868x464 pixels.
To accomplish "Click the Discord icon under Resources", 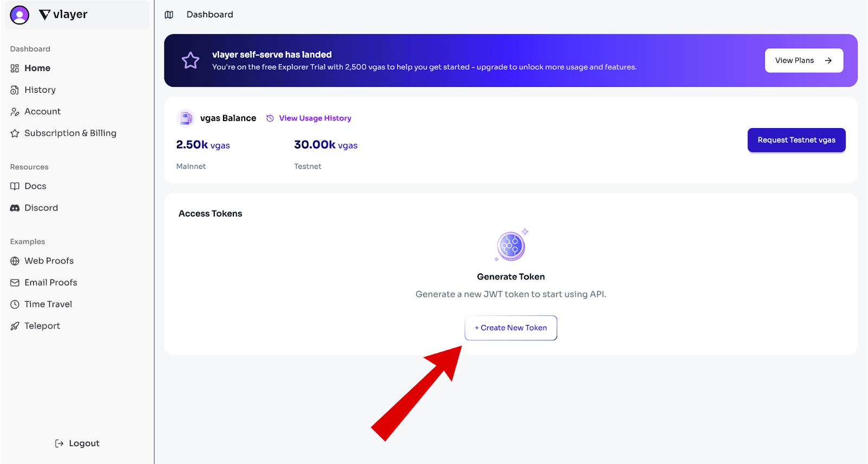I will click(x=15, y=207).
